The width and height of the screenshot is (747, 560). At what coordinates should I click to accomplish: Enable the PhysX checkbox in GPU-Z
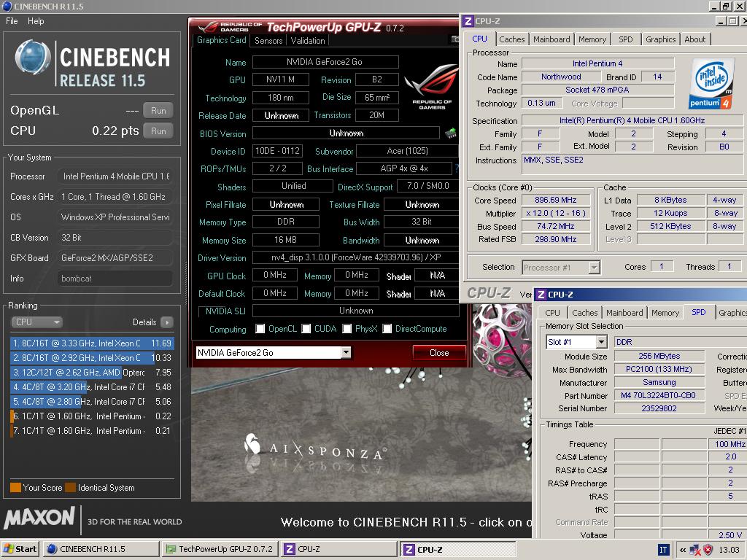pyautogui.click(x=347, y=329)
